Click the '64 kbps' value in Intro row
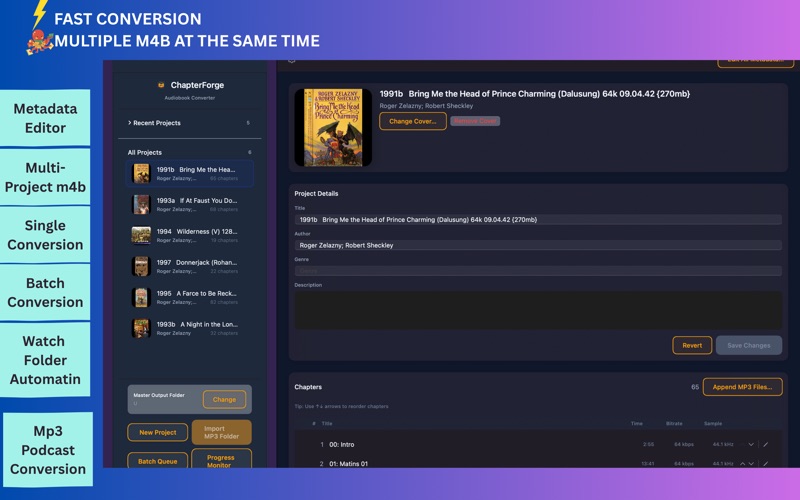This screenshot has height=500, width=800. [684, 444]
